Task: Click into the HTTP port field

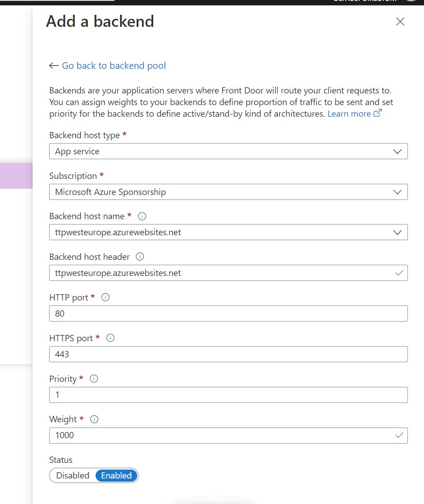Action: coord(228,313)
